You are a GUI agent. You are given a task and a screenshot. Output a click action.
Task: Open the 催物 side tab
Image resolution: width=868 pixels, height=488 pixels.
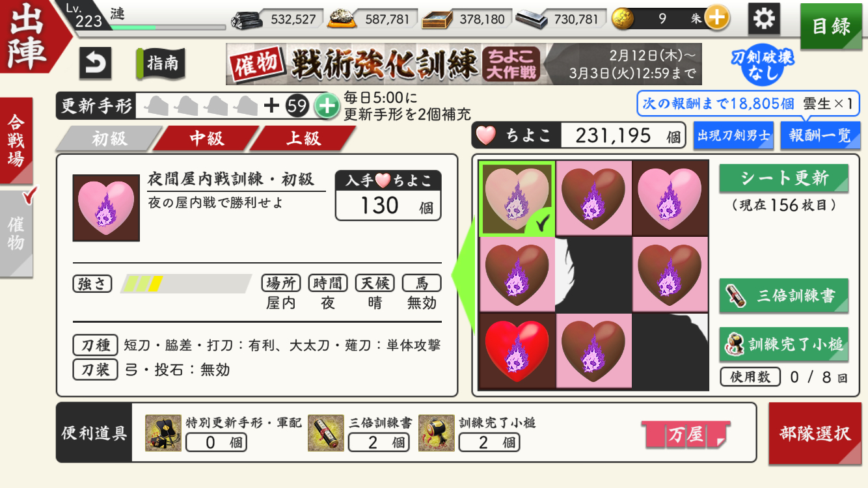(x=16, y=234)
